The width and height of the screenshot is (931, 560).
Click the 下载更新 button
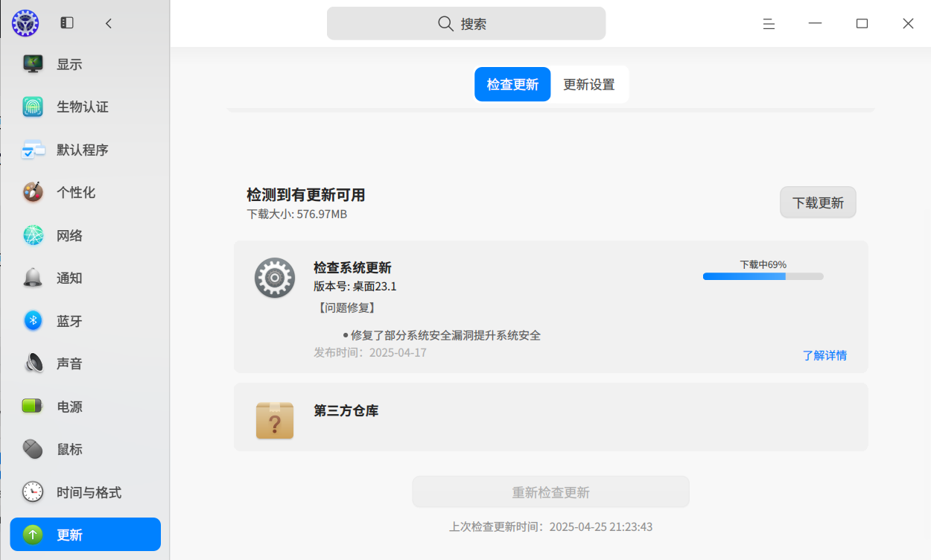pyautogui.click(x=818, y=203)
